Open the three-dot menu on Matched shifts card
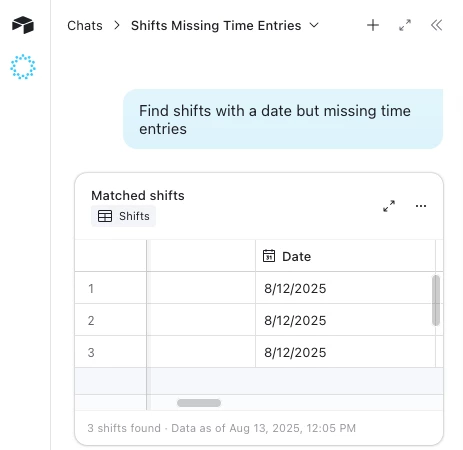Screen dimensions: 463x450 [421, 206]
